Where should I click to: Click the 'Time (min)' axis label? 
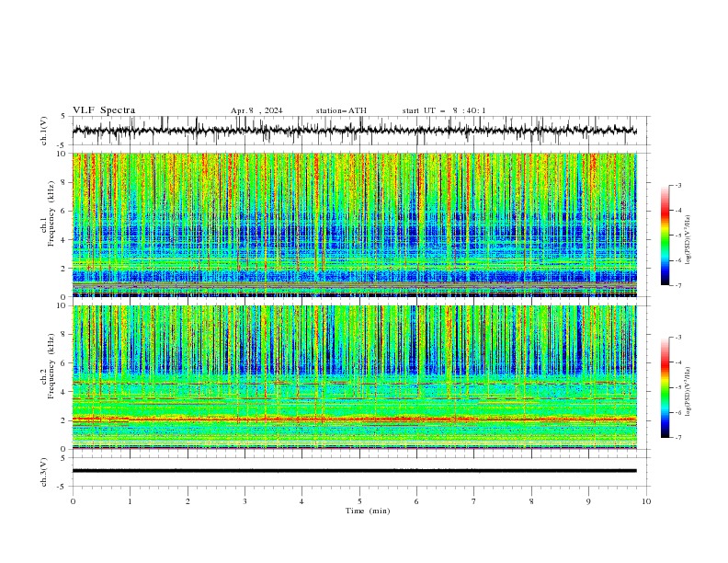click(x=368, y=511)
